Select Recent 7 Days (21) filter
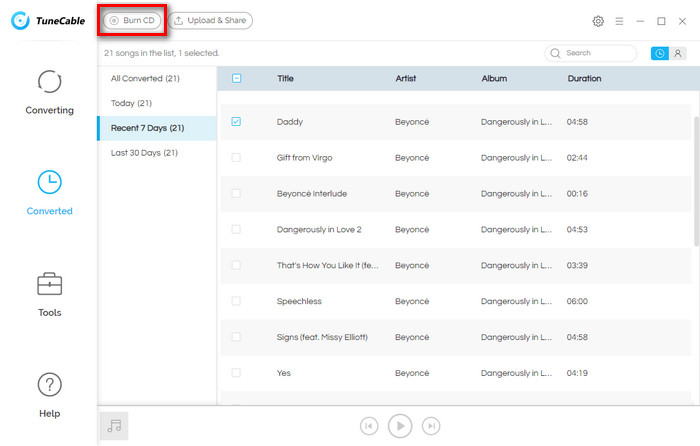 (157, 128)
